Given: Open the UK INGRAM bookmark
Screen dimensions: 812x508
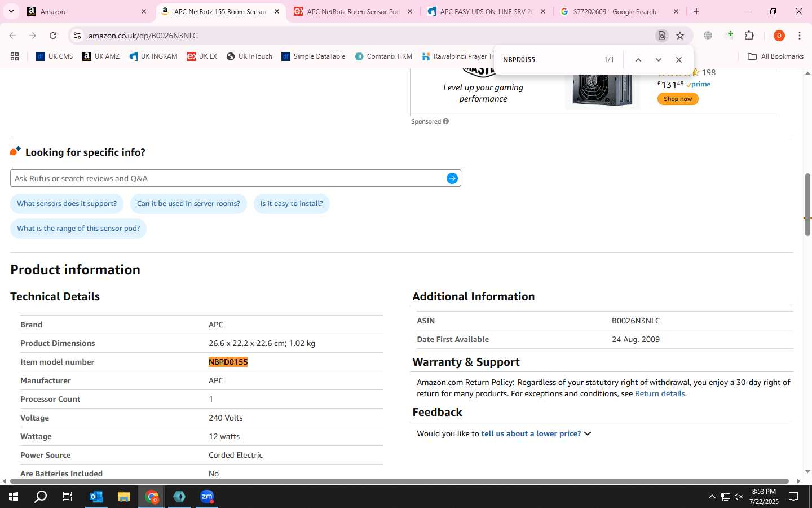Looking at the screenshot, I should tap(153, 56).
